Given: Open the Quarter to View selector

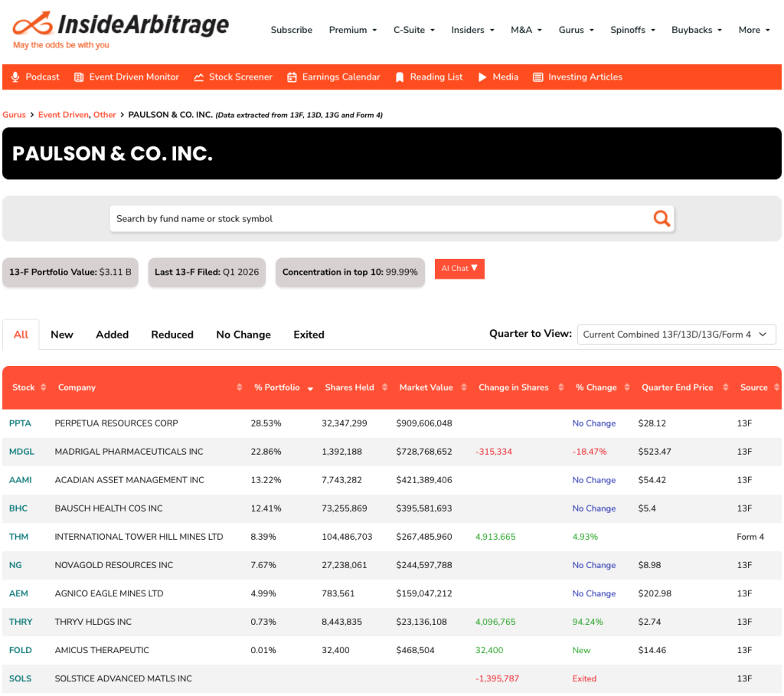Looking at the screenshot, I should pos(676,335).
